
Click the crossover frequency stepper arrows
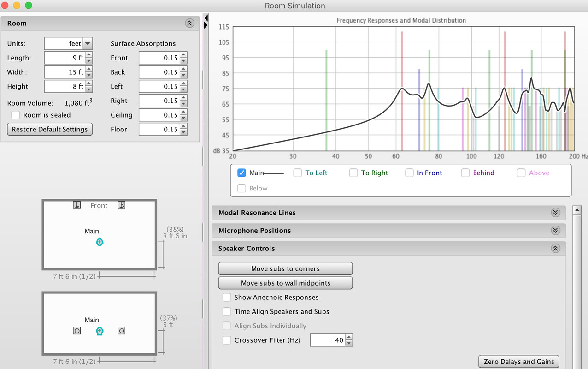(349, 340)
